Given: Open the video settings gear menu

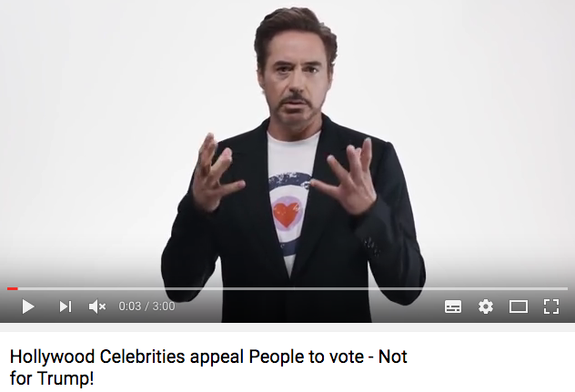Looking at the screenshot, I should click(x=486, y=307).
